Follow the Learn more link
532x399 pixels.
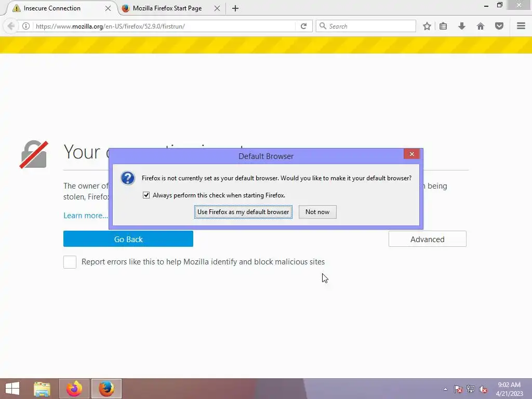(86, 216)
